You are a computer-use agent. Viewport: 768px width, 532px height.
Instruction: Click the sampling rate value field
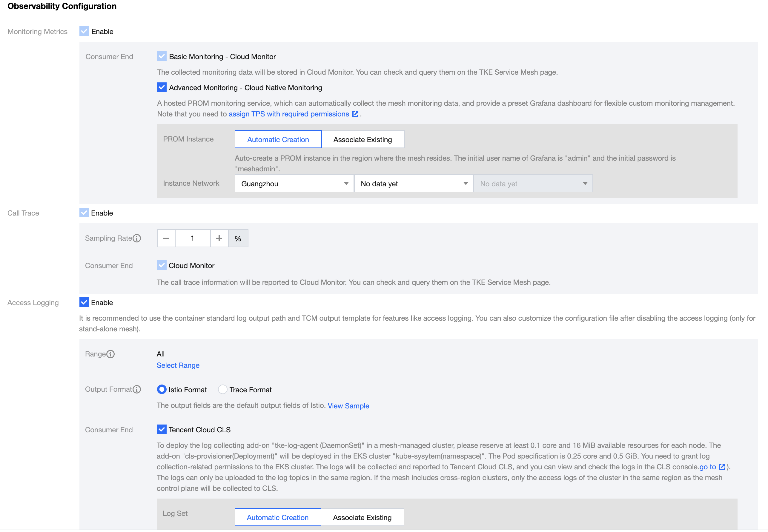coord(192,238)
